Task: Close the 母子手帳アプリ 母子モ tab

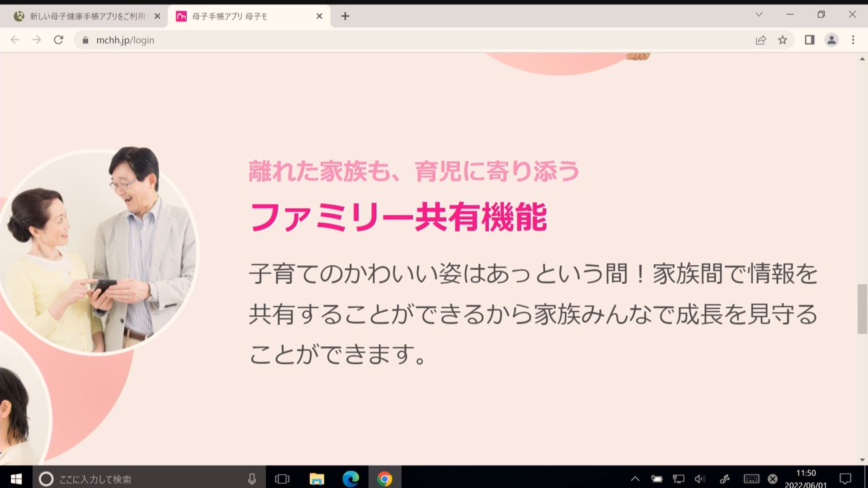Action: click(x=320, y=16)
